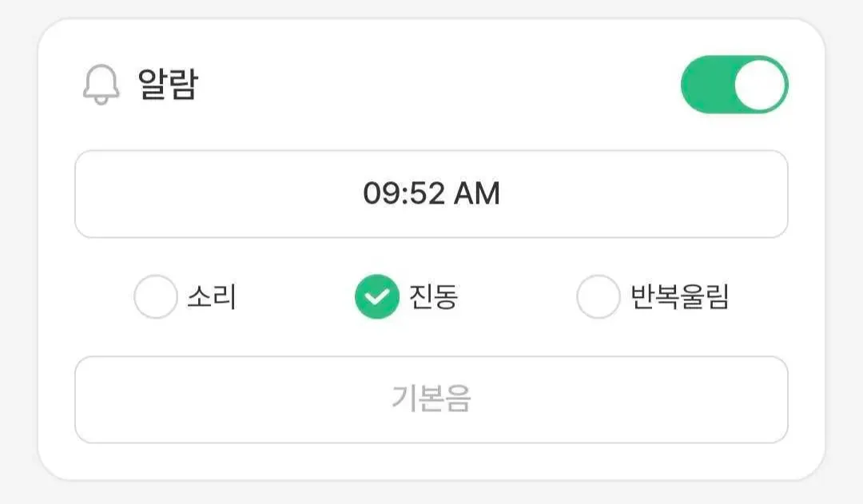Image resolution: width=863 pixels, height=504 pixels.
Task: Open the 09:52 AM time picker
Action: [431, 194]
